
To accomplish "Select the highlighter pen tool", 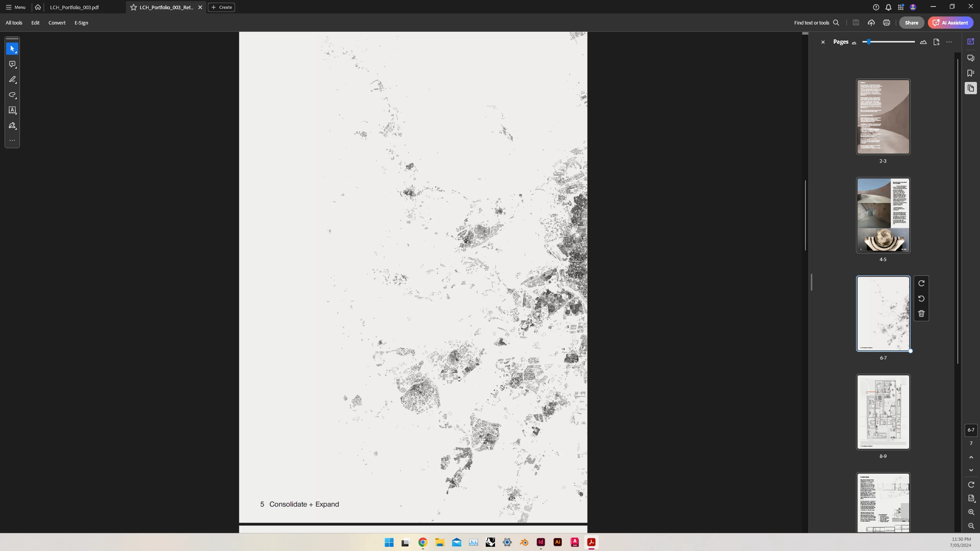I will 12,79.
